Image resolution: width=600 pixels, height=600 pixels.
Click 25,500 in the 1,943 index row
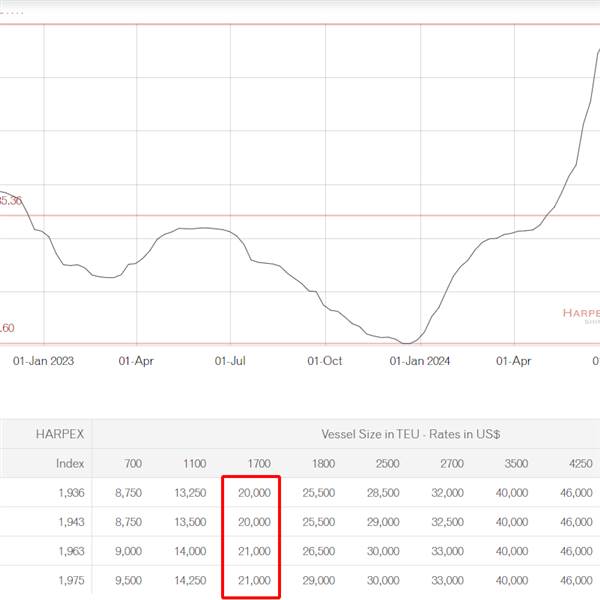[x=318, y=522]
